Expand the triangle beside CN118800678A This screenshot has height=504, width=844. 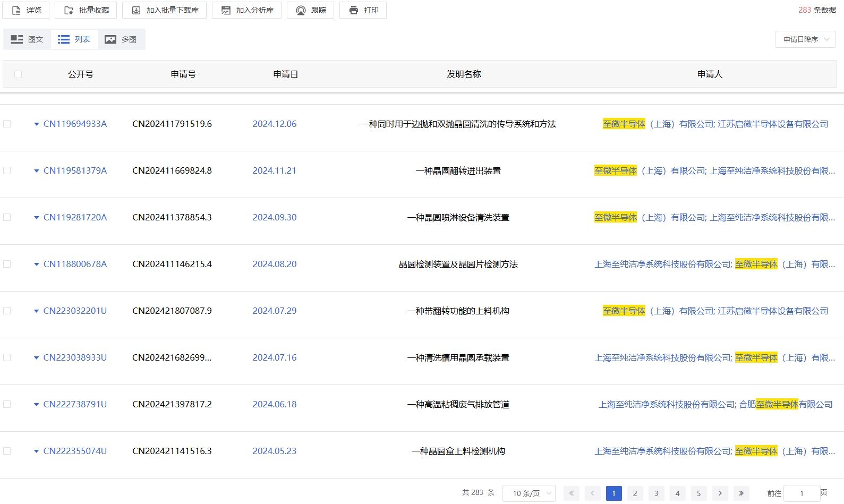point(37,264)
